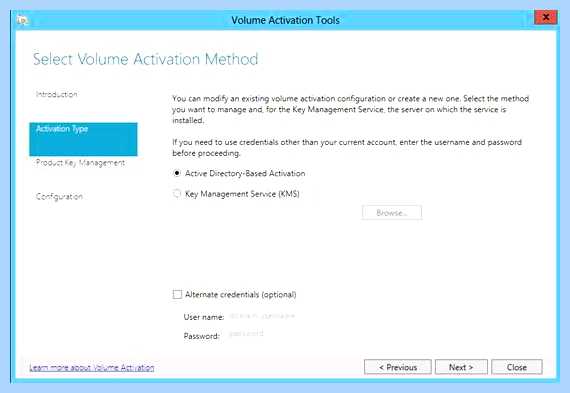The width and height of the screenshot is (570, 393).
Task: Select Active Directory-Based Activation radio button
Action: coord(177,173)
